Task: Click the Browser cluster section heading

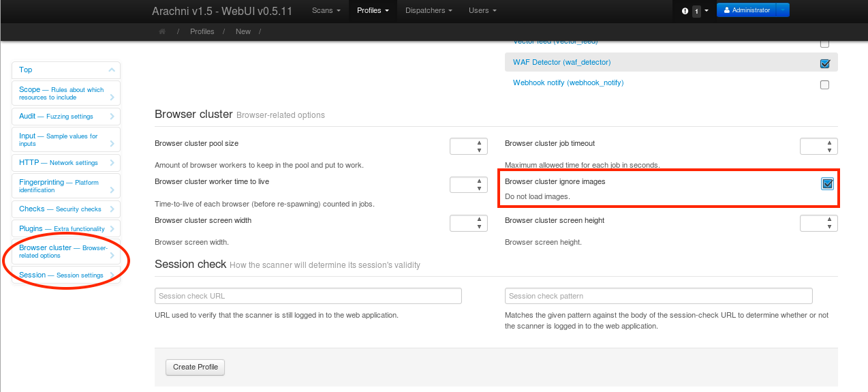Action: [193, 114]
